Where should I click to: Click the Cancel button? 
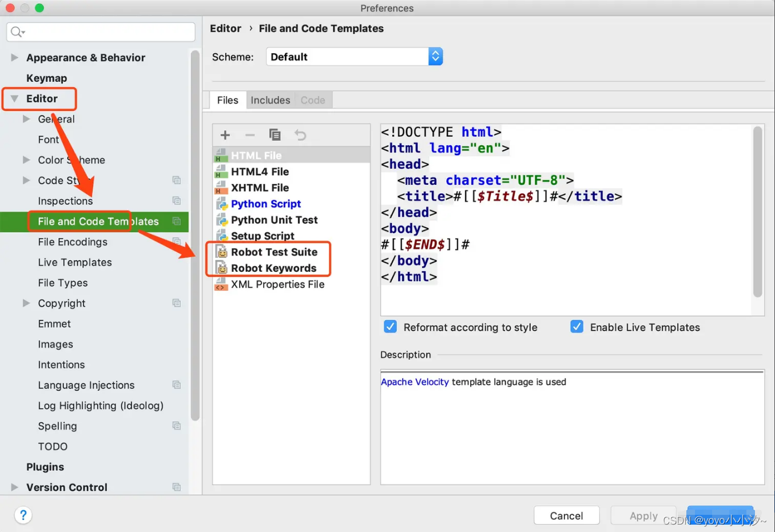(x=566, y=515)
